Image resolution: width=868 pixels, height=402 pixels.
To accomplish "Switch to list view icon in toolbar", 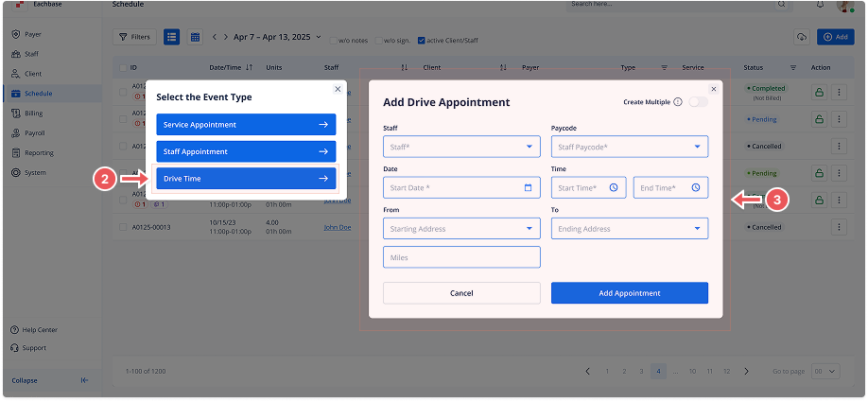I will click(171, 37).
